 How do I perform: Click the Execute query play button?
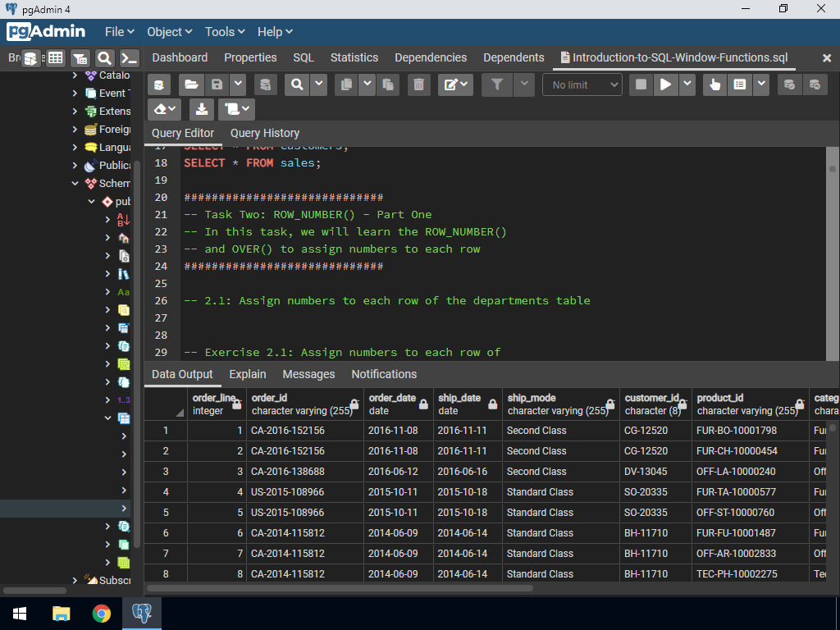click(x=665, y=84)
